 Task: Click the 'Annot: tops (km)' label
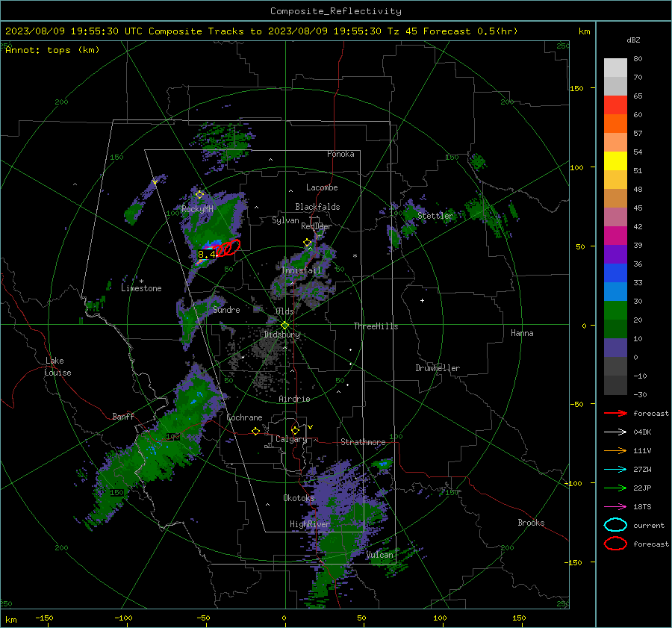[x=52, y=50]
